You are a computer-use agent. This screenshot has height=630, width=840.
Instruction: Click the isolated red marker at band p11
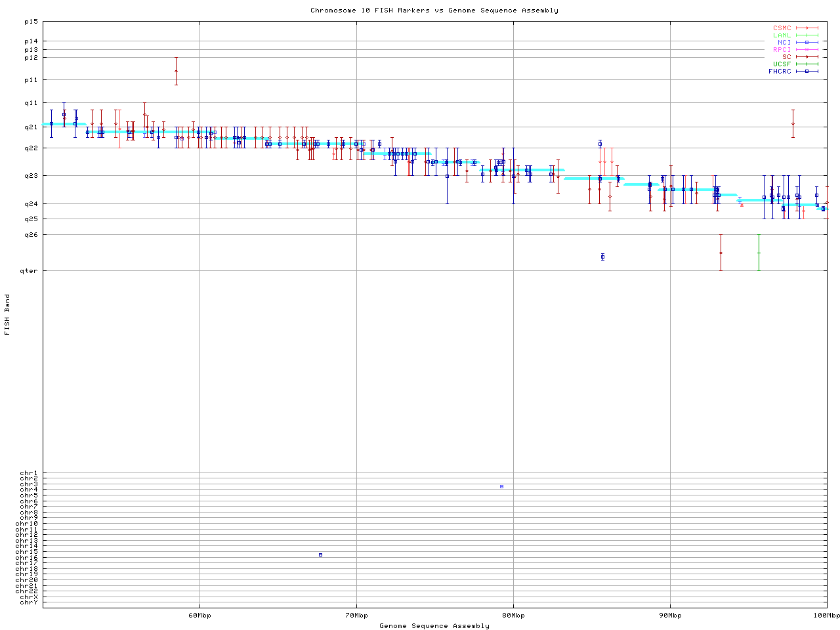coord(176,71)
